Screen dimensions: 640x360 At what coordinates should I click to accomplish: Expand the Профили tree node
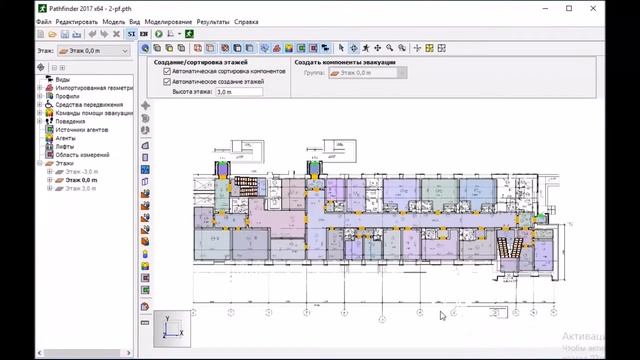click(40, 96)
